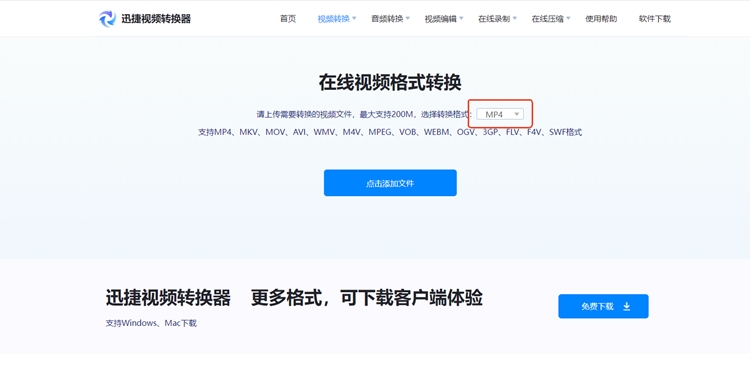Open the 音频转换 menu
The width and height of the screenshot is (750, 384).
tap(387, 19)
